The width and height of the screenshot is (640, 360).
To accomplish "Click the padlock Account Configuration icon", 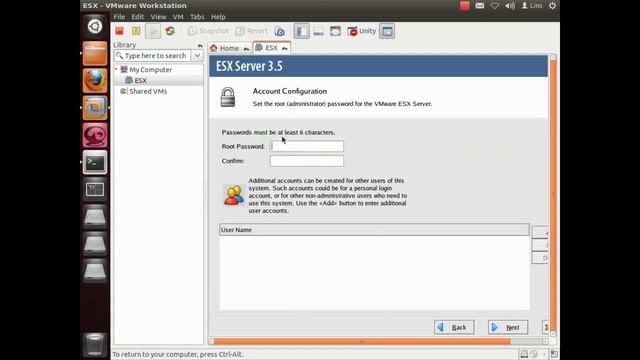I will pyautogui.click(x=228, y=97).
